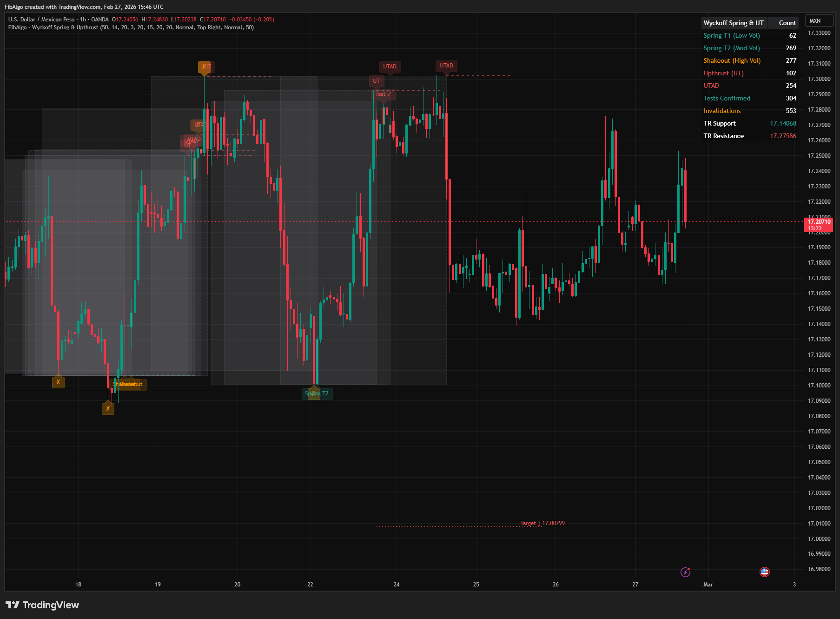
Task: Click the Target 17.00799 label
Action: 542,523
